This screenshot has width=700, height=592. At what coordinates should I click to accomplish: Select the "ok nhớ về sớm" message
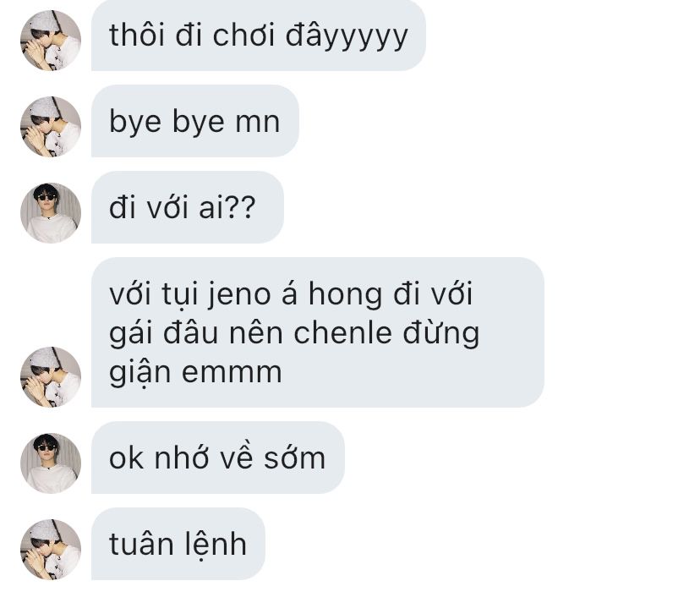coord(218,458)
